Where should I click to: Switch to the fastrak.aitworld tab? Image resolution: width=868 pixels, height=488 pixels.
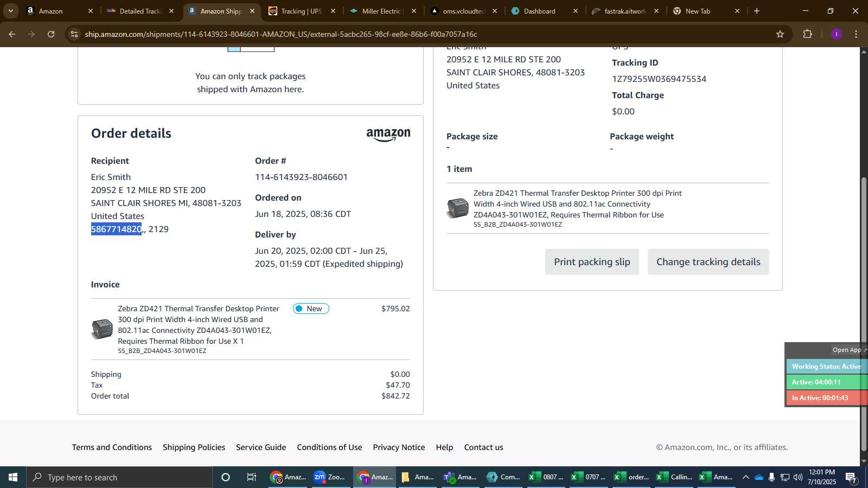[625, 11]
